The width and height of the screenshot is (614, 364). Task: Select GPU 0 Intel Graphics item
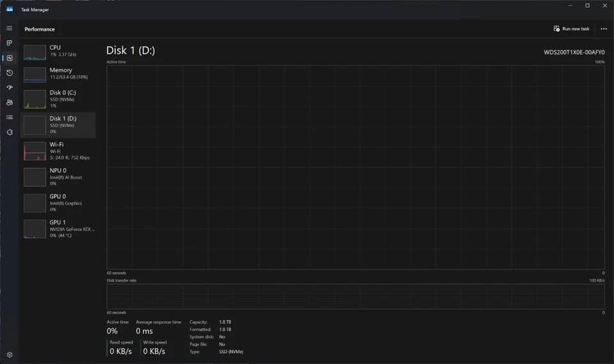coord(58,203)
